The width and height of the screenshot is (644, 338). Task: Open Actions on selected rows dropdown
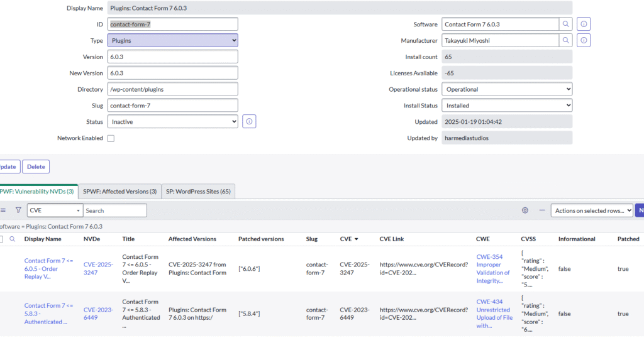tap(592, 210)
